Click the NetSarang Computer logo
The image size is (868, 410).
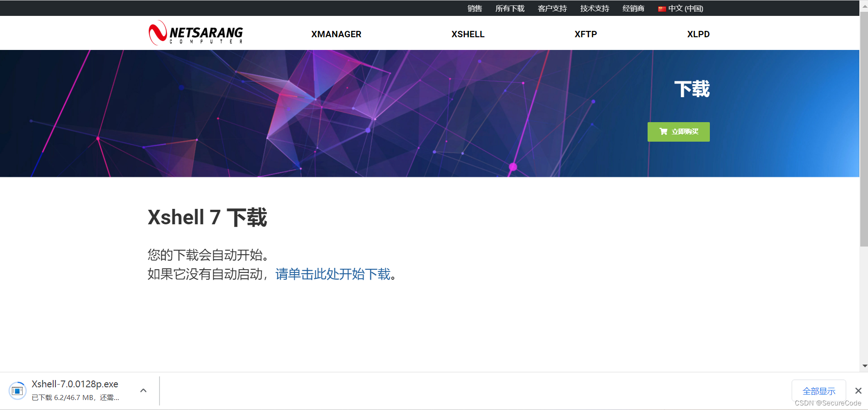[x=196, y=33]
